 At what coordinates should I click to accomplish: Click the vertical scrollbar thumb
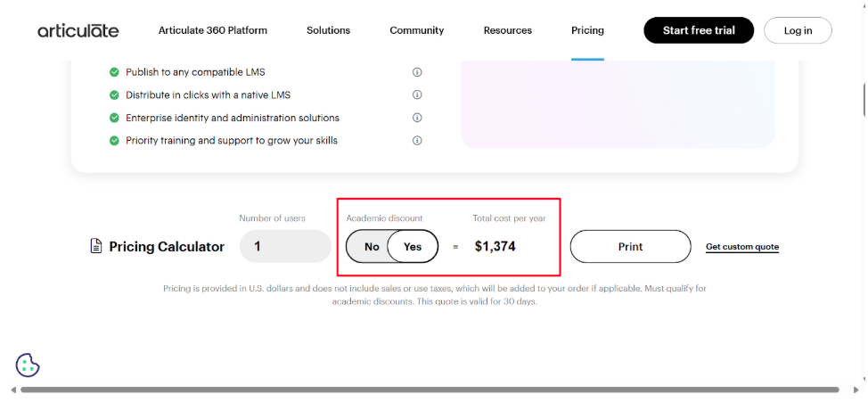(864, 100)
